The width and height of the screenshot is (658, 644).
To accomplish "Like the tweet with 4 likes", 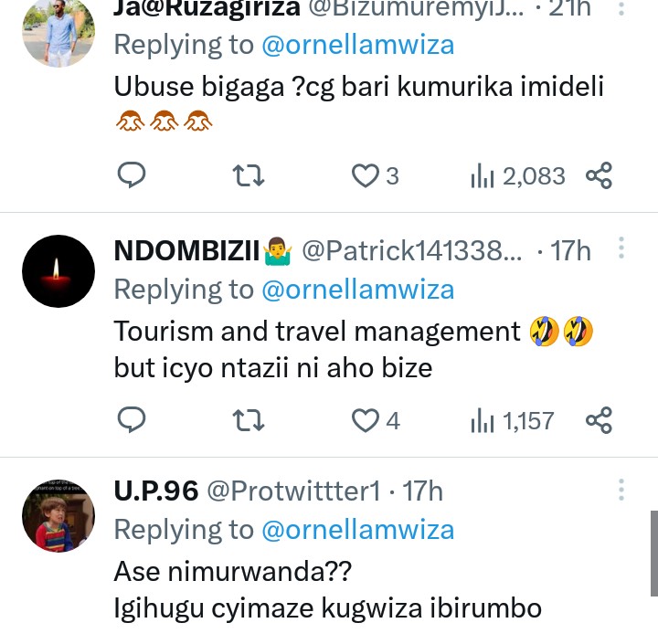I will pyautogui.click(x=366, y=420).
